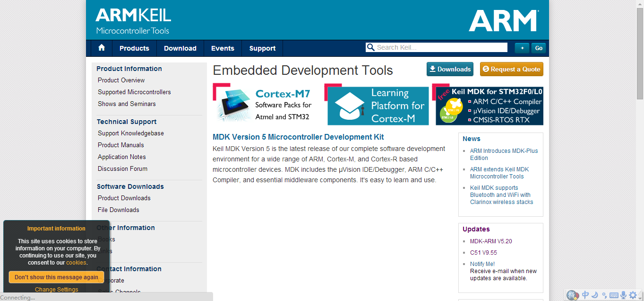Click Request a Quote button

tap(512, 69)
